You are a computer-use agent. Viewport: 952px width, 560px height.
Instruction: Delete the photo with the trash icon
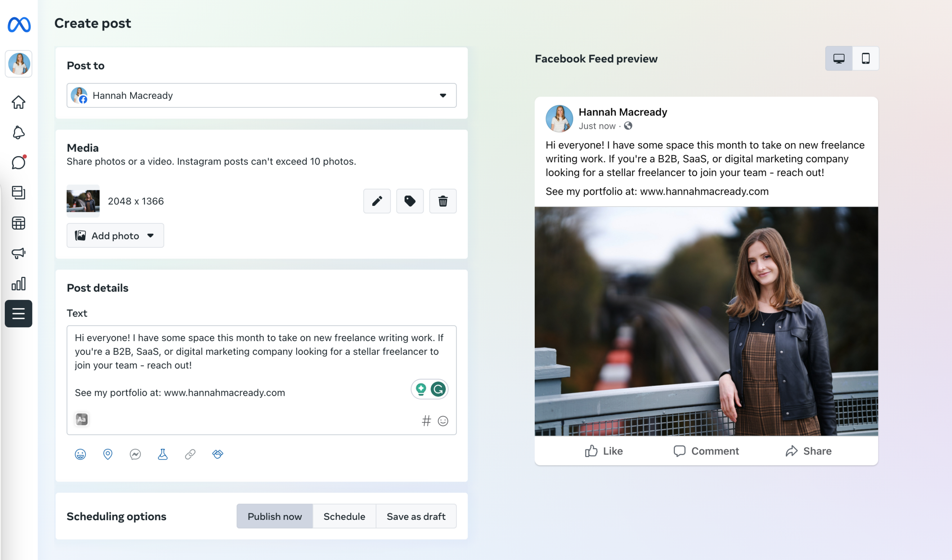[x=443, y=201]
